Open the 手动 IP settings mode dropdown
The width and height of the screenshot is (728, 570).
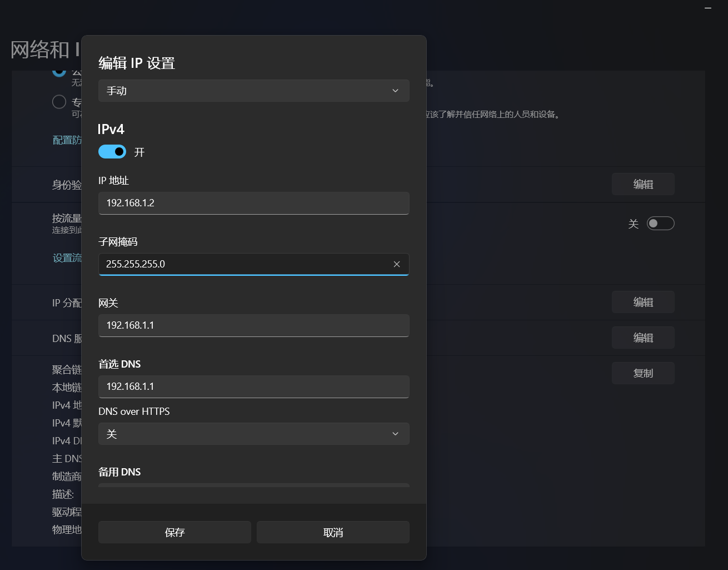point(253,91)
